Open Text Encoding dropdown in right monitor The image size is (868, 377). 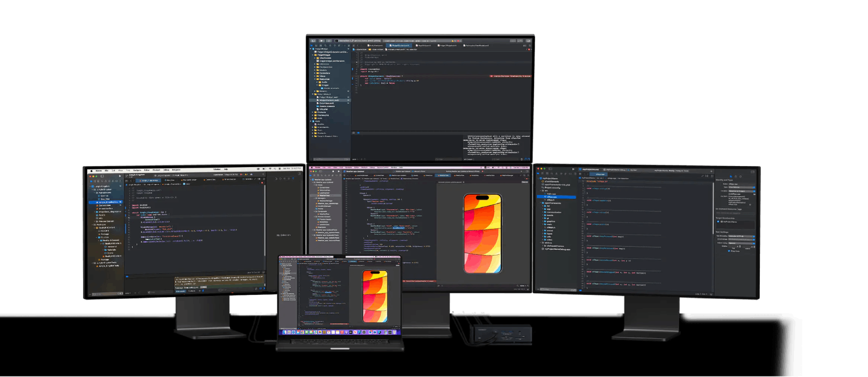[x=741, y=237]
